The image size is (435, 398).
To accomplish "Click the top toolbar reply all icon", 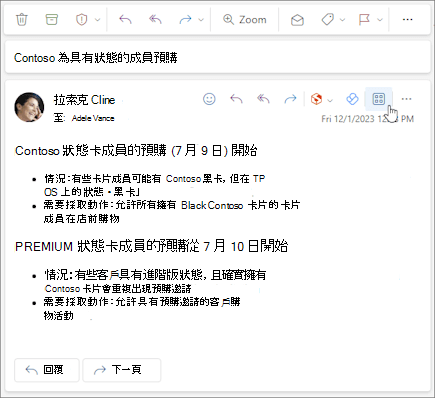I will [x=155, y=20].
